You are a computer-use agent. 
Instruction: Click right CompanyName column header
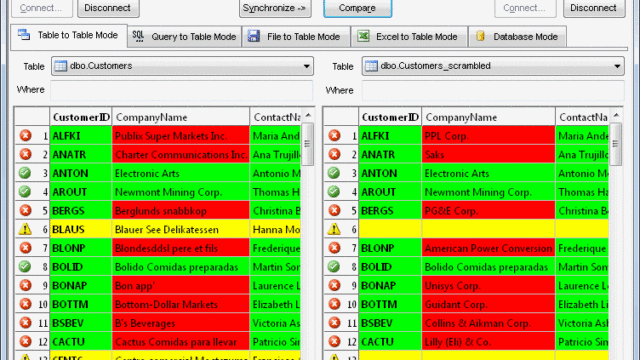click(489, 117)
